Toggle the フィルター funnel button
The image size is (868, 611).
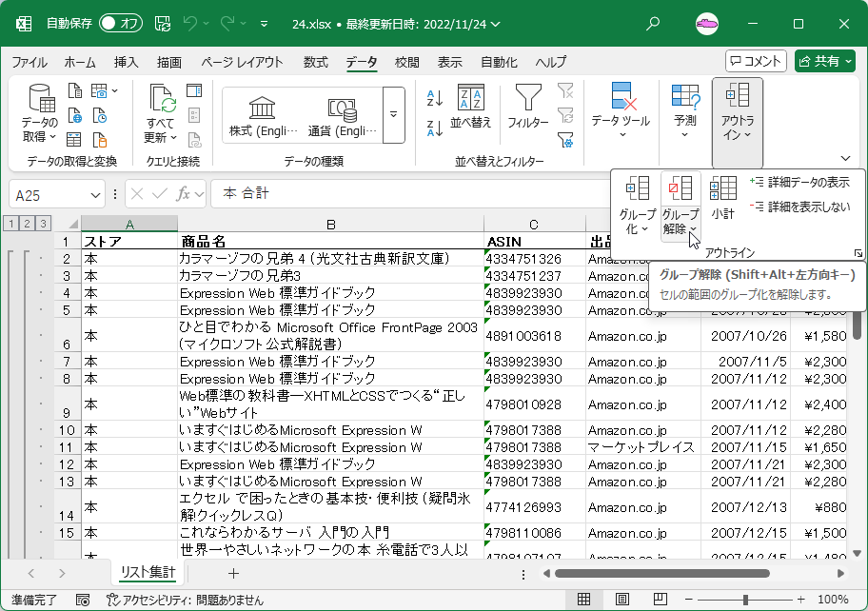(528, 107)
